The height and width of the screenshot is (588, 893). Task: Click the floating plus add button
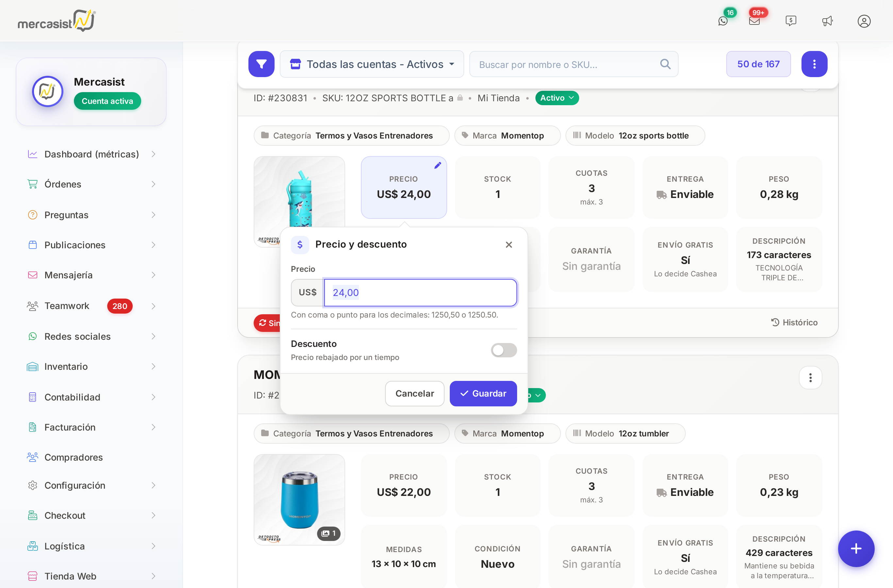[856, 548]
